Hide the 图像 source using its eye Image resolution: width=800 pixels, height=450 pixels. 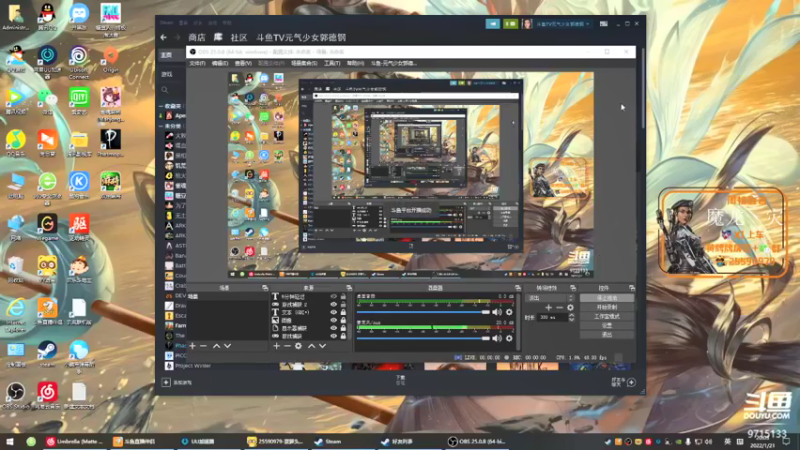point(334,320)
